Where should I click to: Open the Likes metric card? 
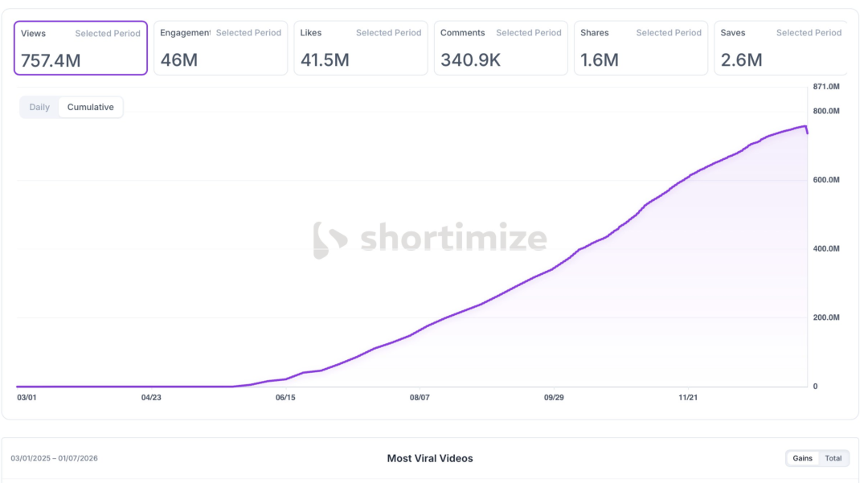click(361, 48)
